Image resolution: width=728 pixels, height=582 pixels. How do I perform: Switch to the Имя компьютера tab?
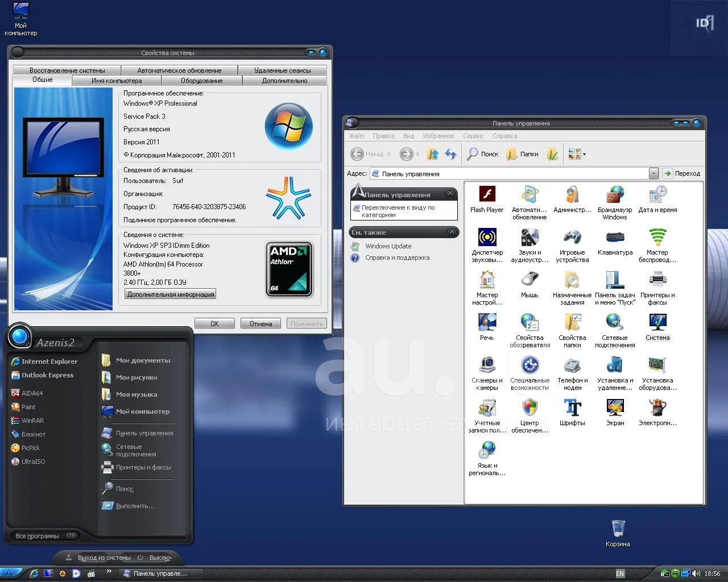coord(117,81)
